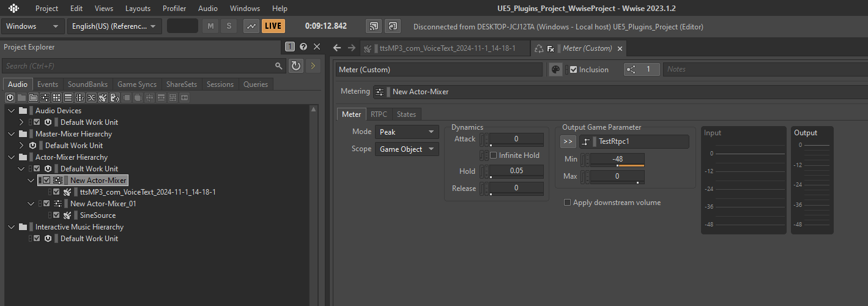Image resolution: width=868 pixels, height=306 pixels.
Task: Click the second connection icon left of status text
Action: click(393, 26)
